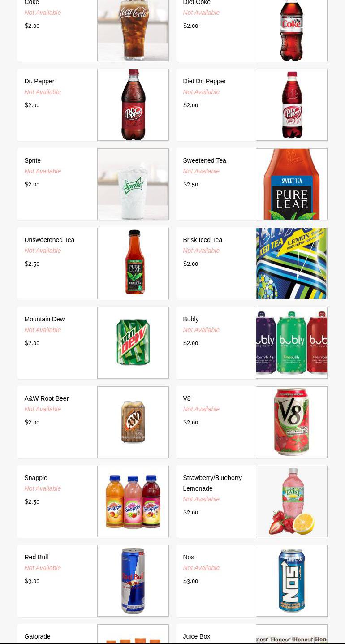Click the Coke glass image
345x644 pixels.
133,30
